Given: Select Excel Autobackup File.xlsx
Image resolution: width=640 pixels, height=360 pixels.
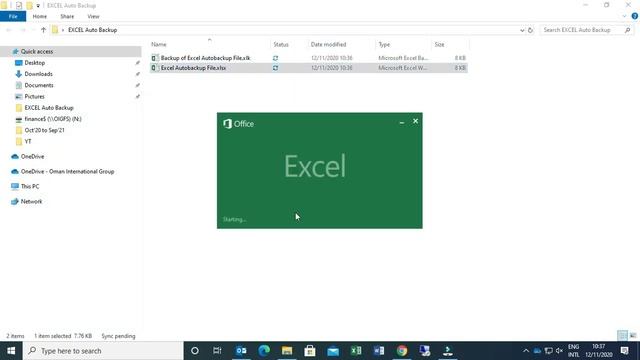Looking at the screenshot, I should (193, 68).
